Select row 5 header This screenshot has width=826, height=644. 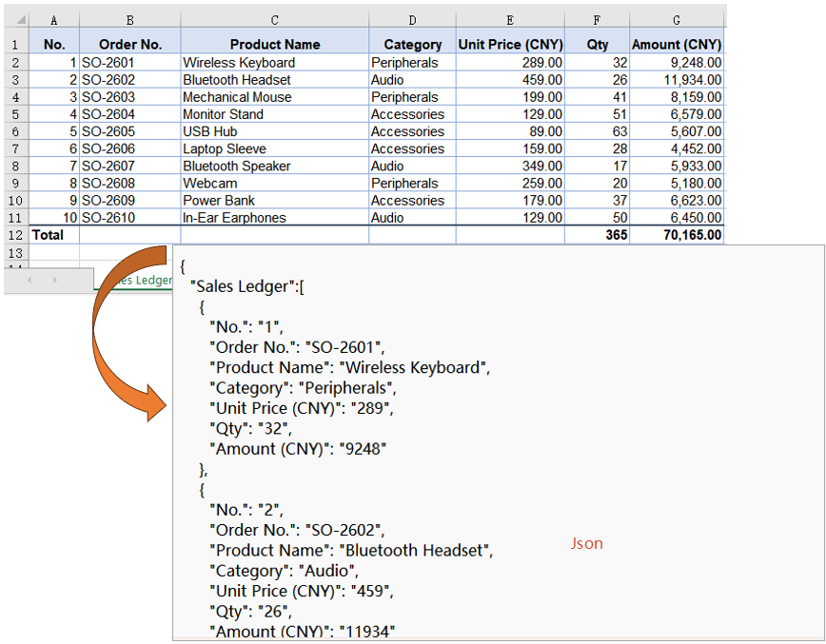(15, 114)
